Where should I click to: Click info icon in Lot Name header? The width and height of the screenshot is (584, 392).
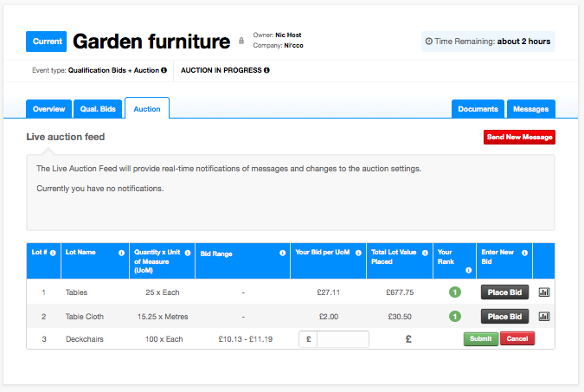click(x=121, y=253)
